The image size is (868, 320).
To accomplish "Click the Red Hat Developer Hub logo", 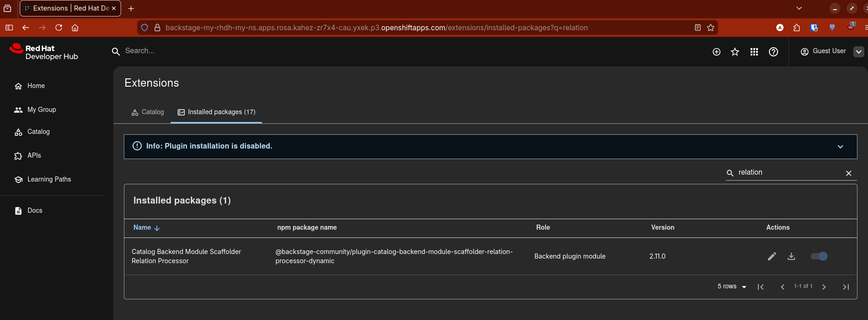I will (x=44, y=52).
